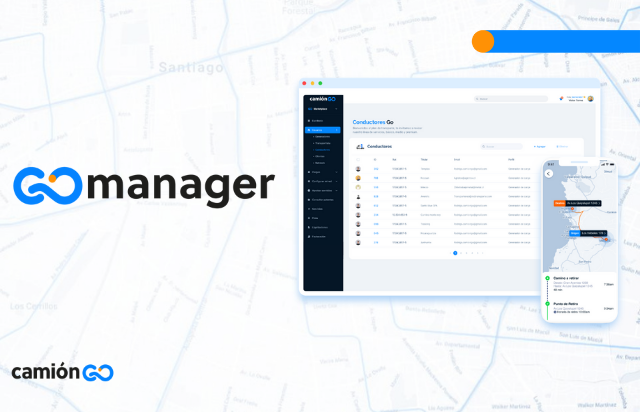The height and width of the screenshot is (412, 640).
Task: Tap the orange destination pin on phone map
Action: click(x=572, y=209)
